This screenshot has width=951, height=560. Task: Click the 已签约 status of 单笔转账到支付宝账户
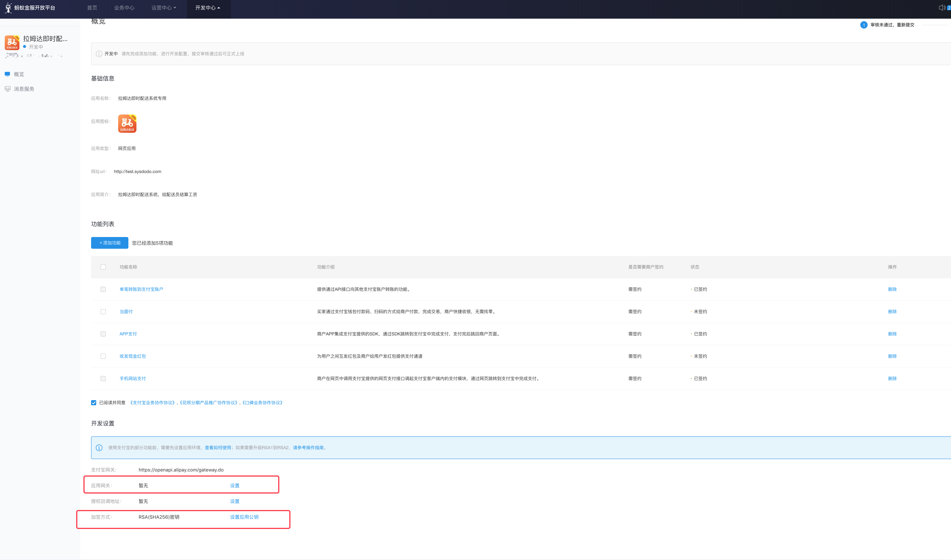click(700, 289)
